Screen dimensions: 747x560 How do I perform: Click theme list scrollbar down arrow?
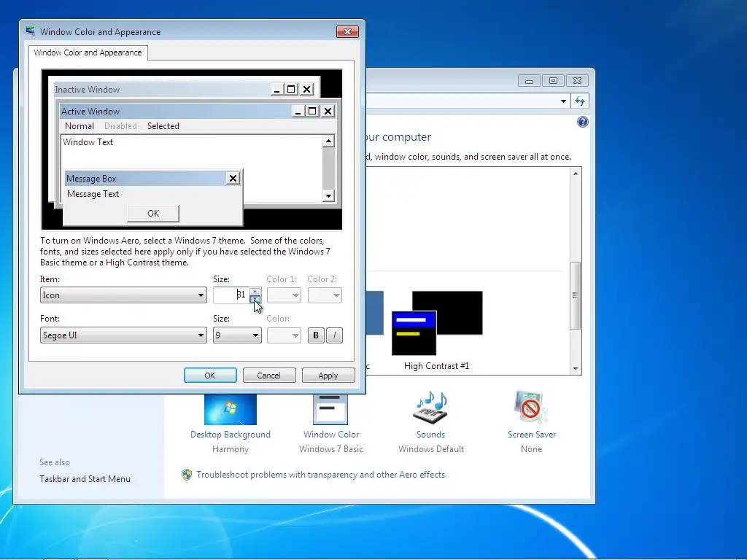click(576, 368)
